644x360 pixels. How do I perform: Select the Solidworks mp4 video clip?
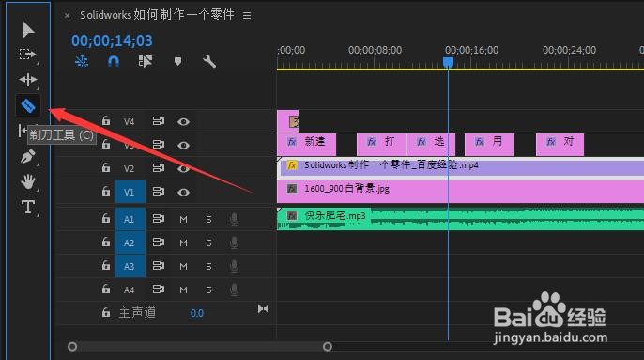pos(460,167)
